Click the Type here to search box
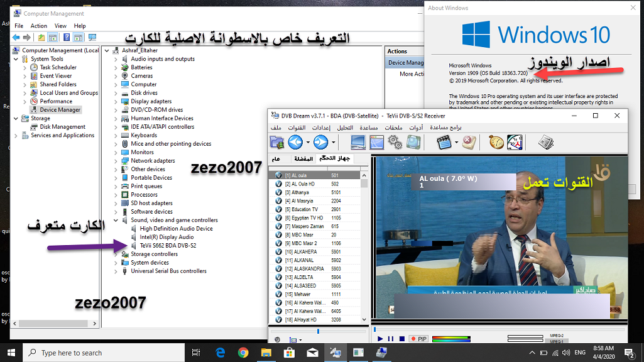Image resolution: width=644 pixels, height=362 pixels. (x=104, y=353)
